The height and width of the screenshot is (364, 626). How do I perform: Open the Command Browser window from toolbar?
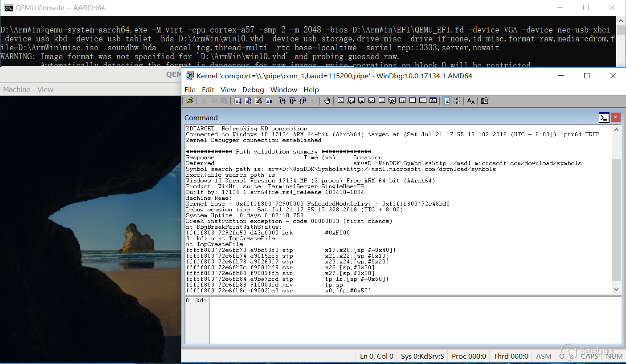[433, 101]
